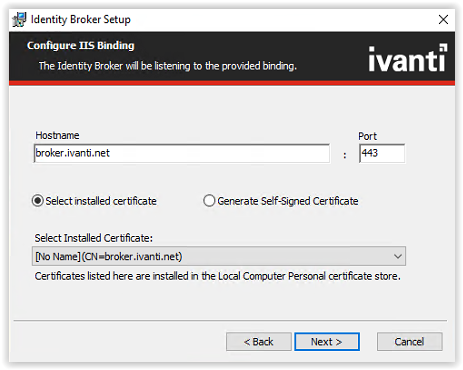Open the Select Installed Certificate dropdown
This screenshot has width=463, height=370.
pos(219,256)
